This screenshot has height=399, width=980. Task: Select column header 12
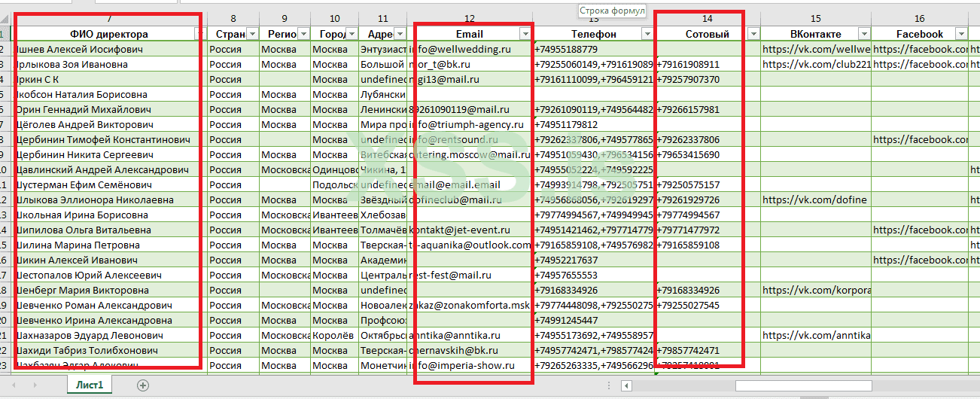click(470, 18)
